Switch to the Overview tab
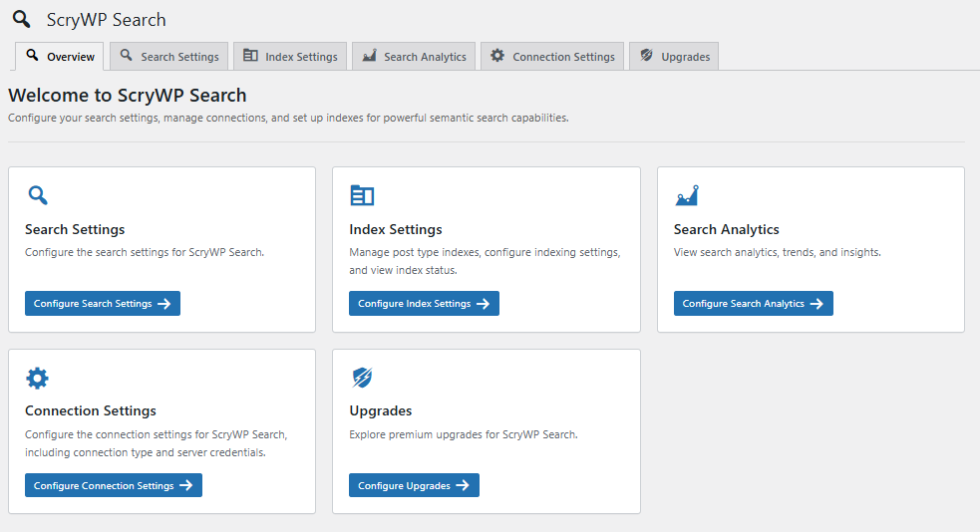This screenshot has height=532, width=980. (x=60, y=57)
